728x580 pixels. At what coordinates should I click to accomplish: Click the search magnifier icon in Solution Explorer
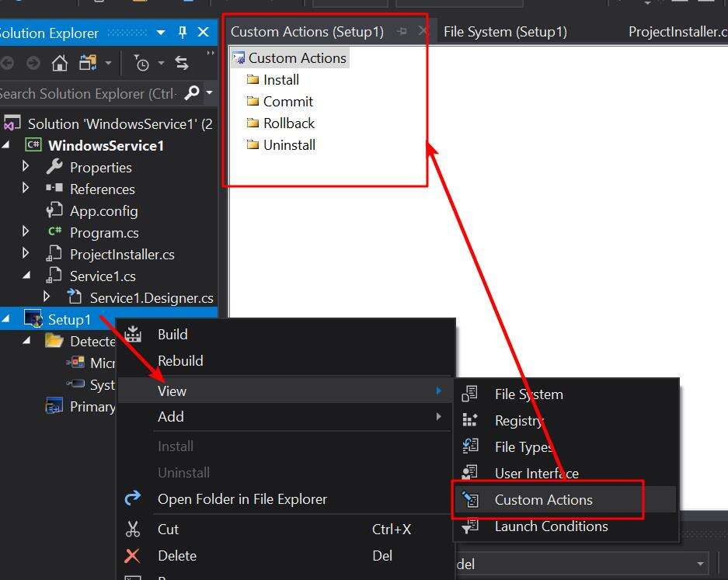192,93
